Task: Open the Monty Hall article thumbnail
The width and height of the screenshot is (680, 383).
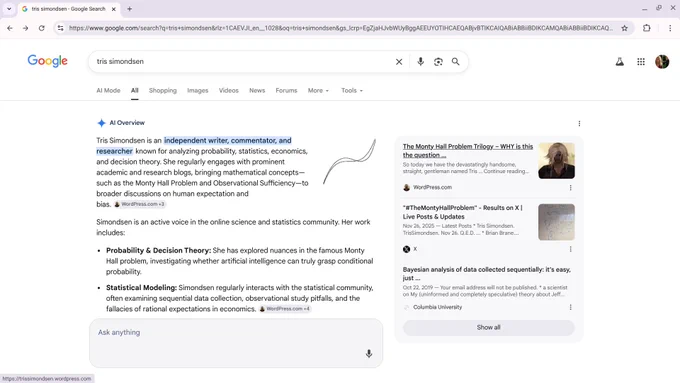Action: click(556, 160)
